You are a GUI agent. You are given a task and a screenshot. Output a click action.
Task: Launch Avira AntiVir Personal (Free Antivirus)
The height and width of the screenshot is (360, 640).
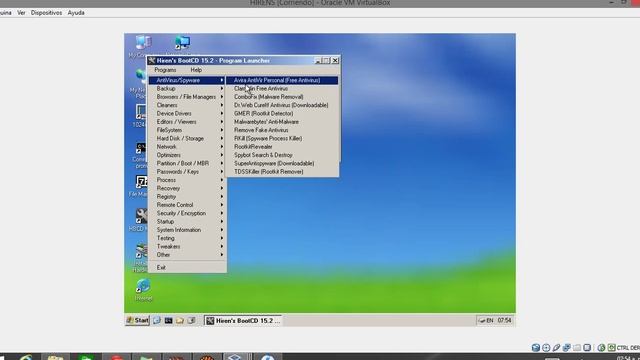point(282,80)
